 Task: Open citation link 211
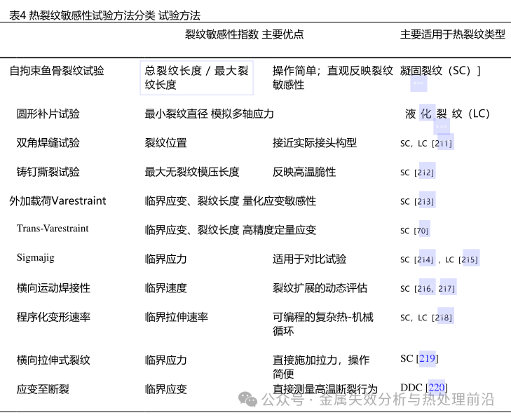[442, 144]
